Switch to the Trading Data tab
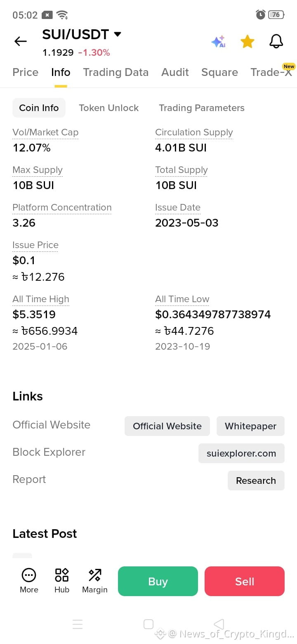The image size is (297, 644). pos(115,72)
